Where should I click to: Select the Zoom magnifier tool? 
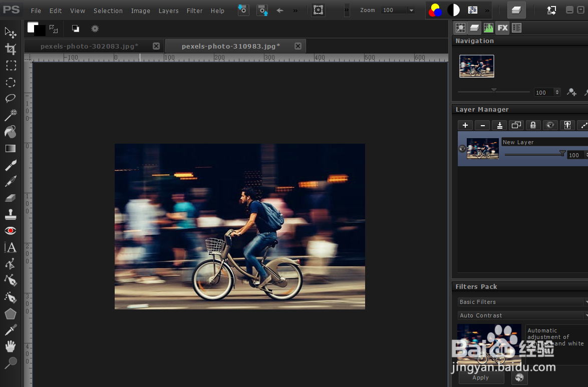click(x=11, y=362)
